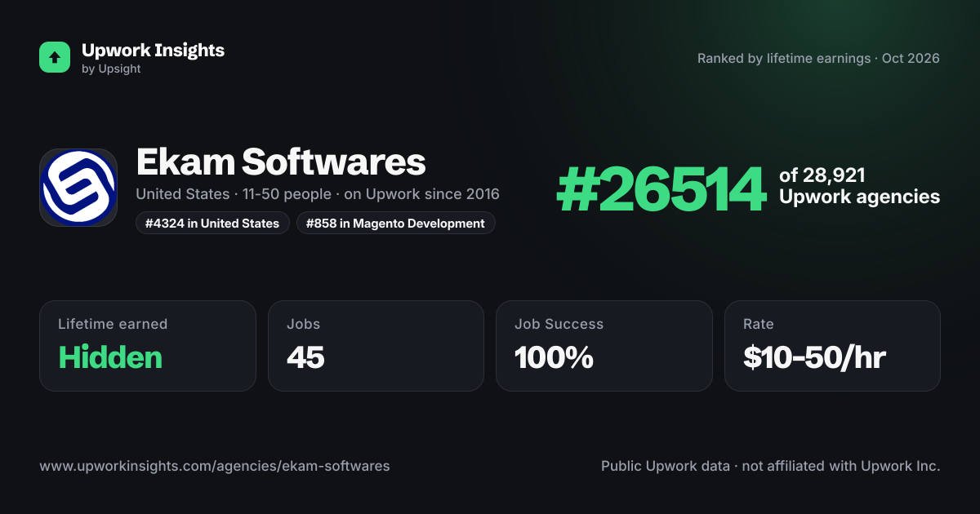Viewport: 980px width, 514px height.
Task: Click the "by Upsight" subtitle
Action: 111,69
